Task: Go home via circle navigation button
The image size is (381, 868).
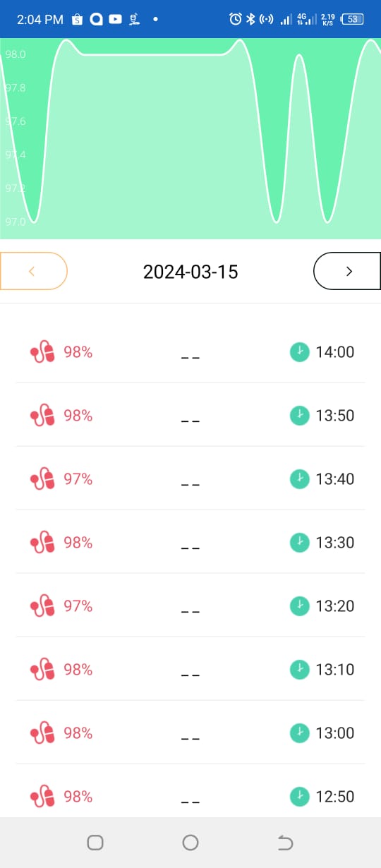Action: click(x=190, y=842)
